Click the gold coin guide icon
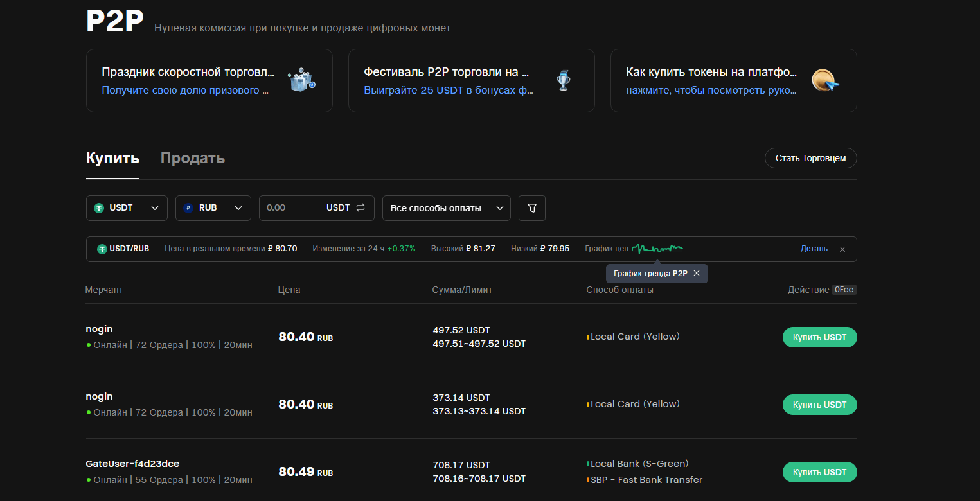 pos(825,81)
